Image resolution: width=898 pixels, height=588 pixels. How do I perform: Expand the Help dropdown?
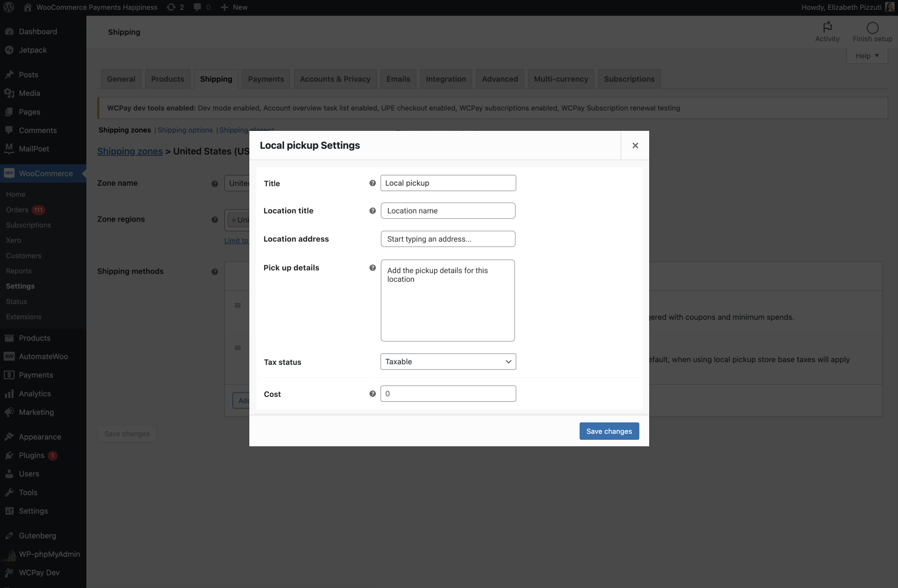866,55
